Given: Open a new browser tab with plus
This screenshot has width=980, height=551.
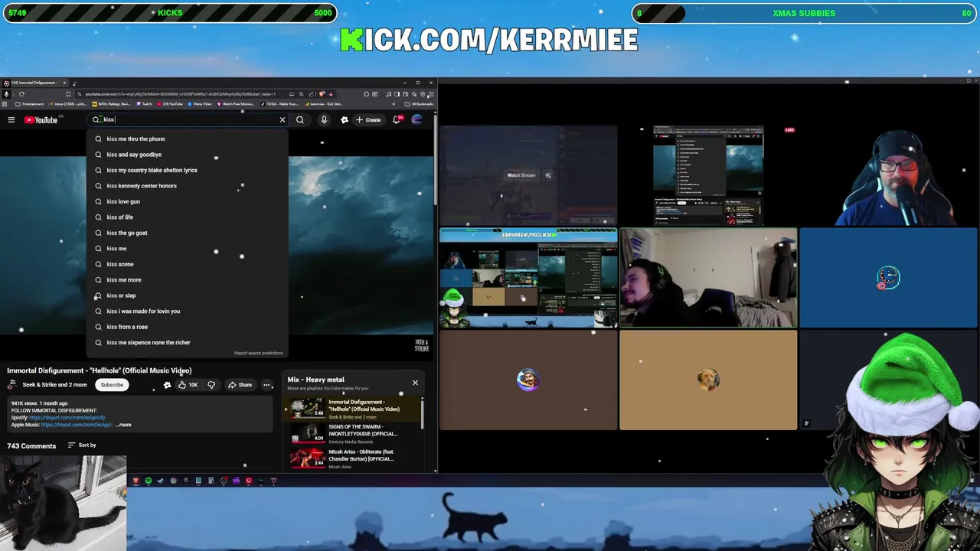Looking at the screenshot, I should 74,83.
